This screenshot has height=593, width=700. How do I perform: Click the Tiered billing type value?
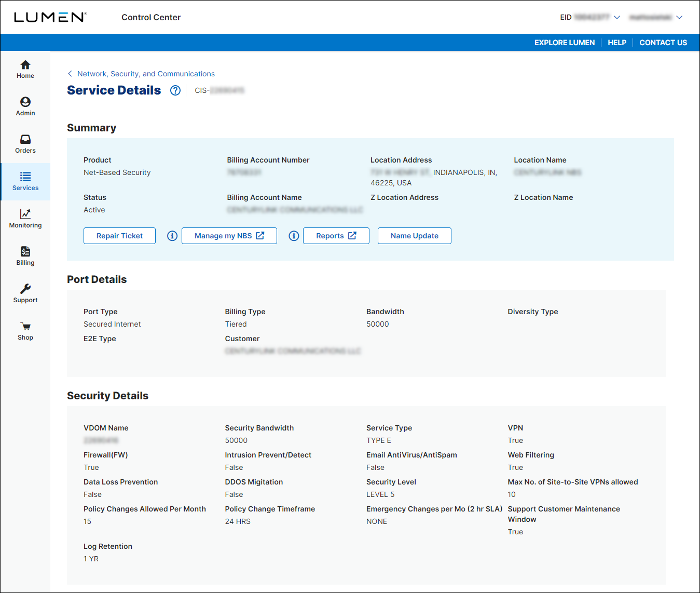point(236,324)
